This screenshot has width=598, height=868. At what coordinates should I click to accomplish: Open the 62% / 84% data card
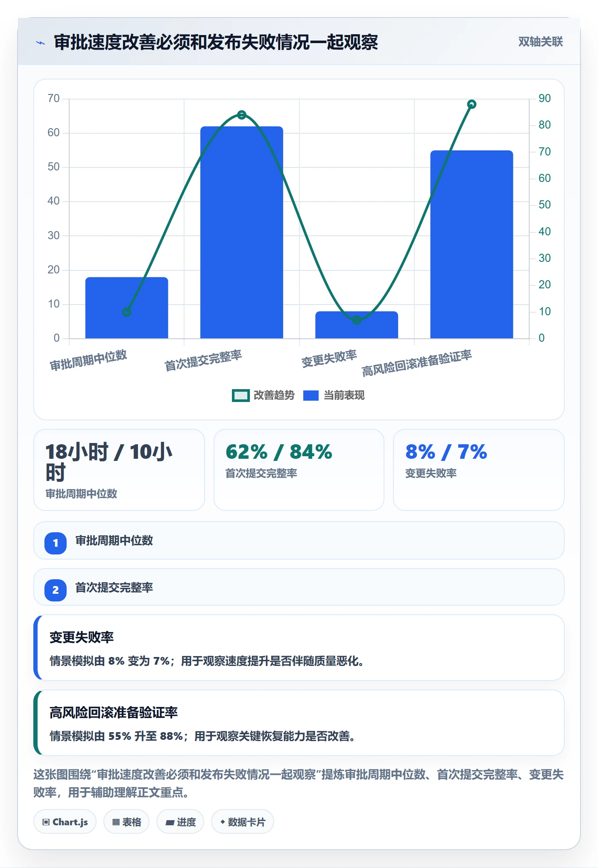pyautogui.click(x=299, y=470)
